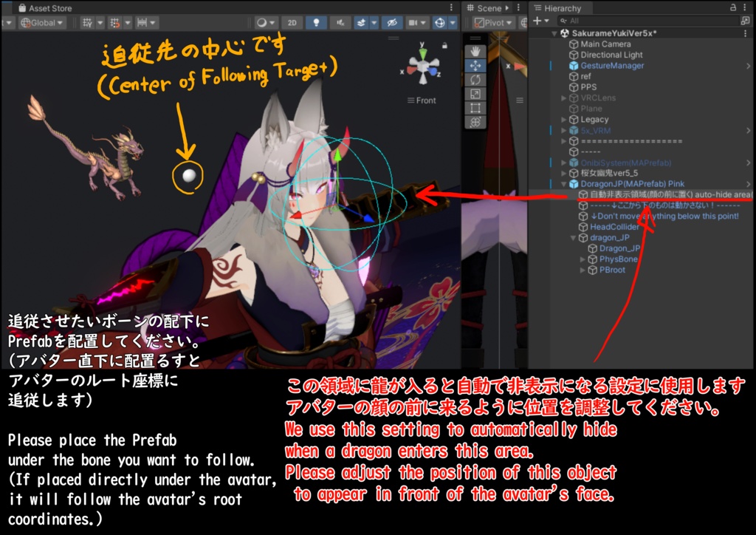Select the Hand tool in the Scene toolbar

(475, 52)
